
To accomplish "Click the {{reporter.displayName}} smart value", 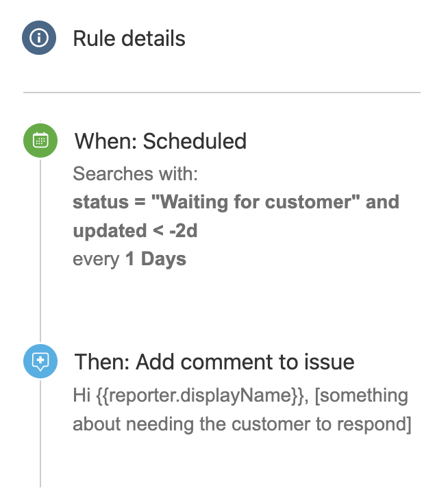I will click(200, 396).
